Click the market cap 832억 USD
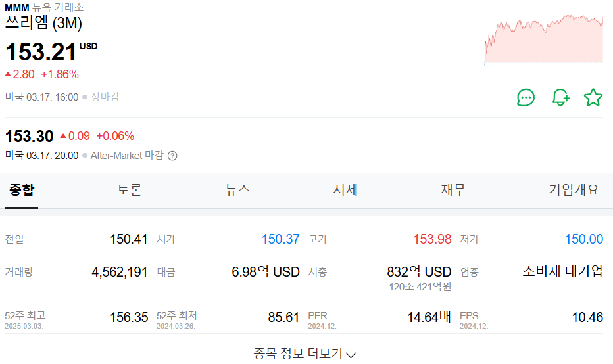 click(419, 272)
